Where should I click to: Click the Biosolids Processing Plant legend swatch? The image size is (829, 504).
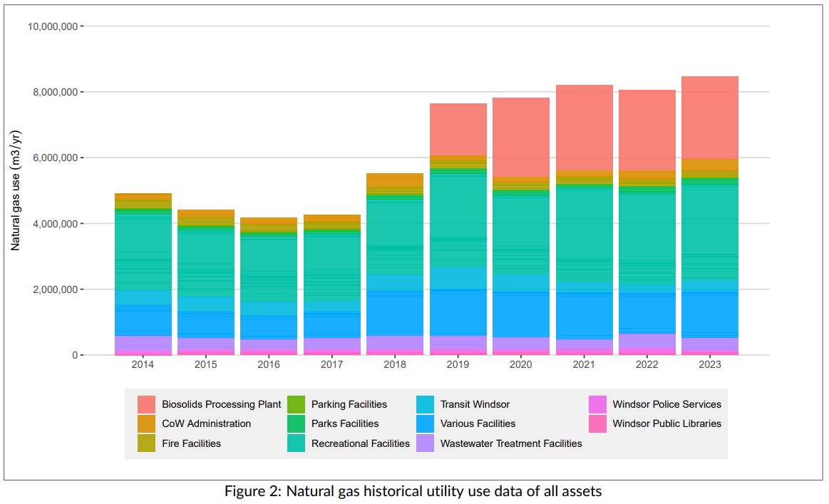coord(145,403)
